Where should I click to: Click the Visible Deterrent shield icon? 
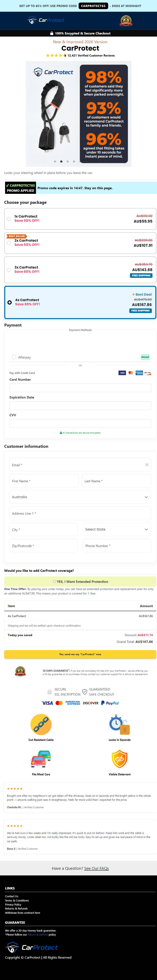[x=119, y=759]
